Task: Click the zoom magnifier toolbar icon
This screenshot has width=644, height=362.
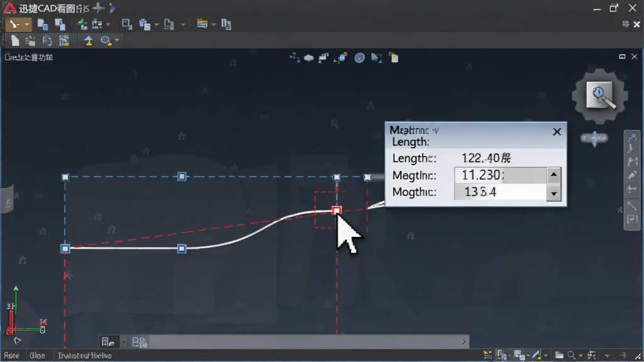Action: (x=106, y=41)
